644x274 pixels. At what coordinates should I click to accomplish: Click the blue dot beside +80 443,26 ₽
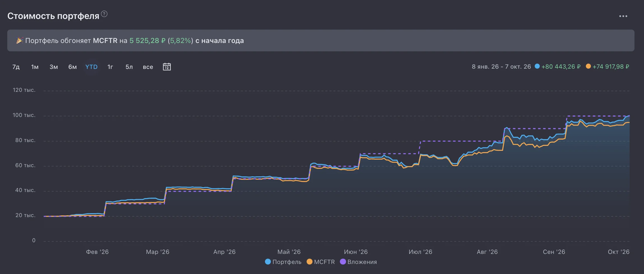(x=537, y=66)
